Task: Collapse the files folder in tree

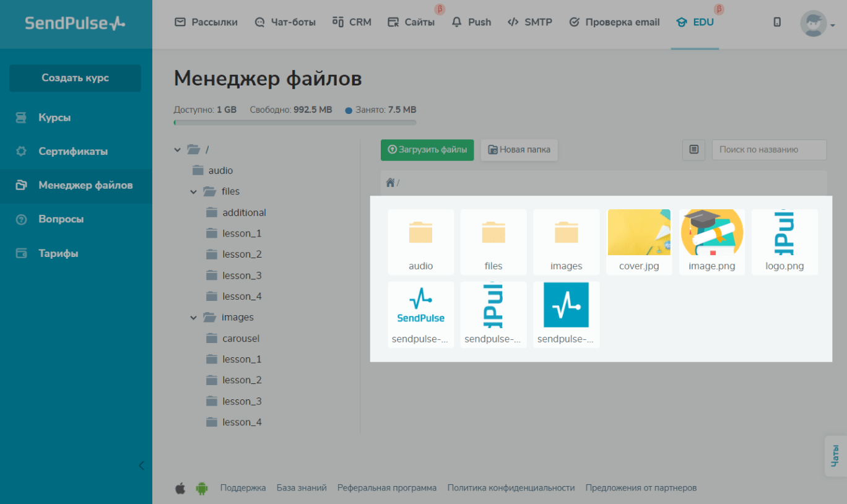Action: 194,192
